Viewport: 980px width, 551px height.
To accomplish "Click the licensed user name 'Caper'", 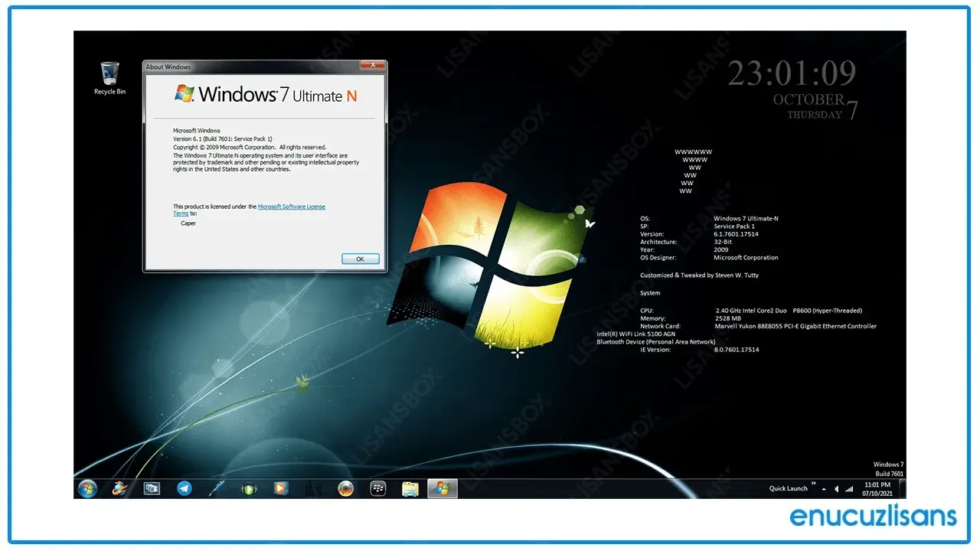I will click(188, 223).
